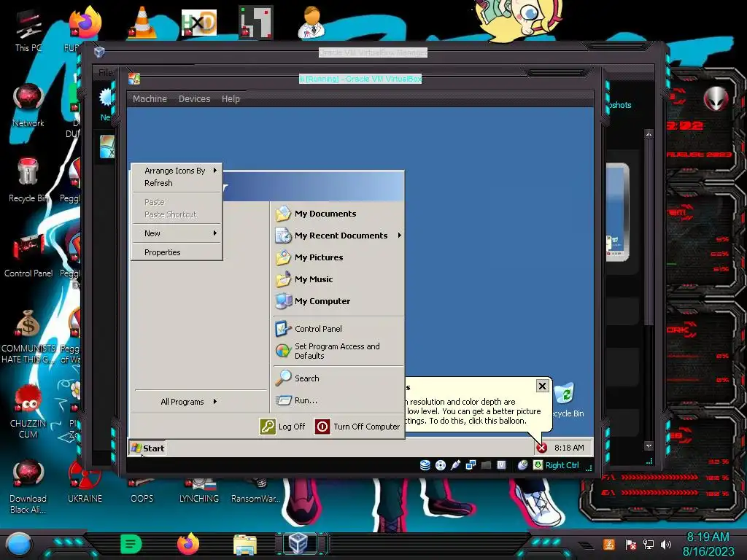The height and width of the screenshot is (560, 747).
Task: Click the USB devices icon in VirtualBox status bar
Action: (456, 465)
